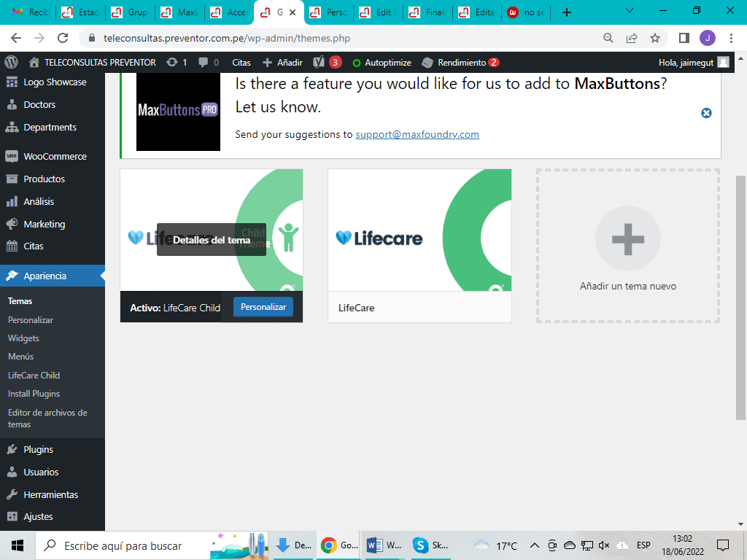The width and height of the screenshot is (747, 560).
Task: Bookmark this page with star icon
Action: 655,38
